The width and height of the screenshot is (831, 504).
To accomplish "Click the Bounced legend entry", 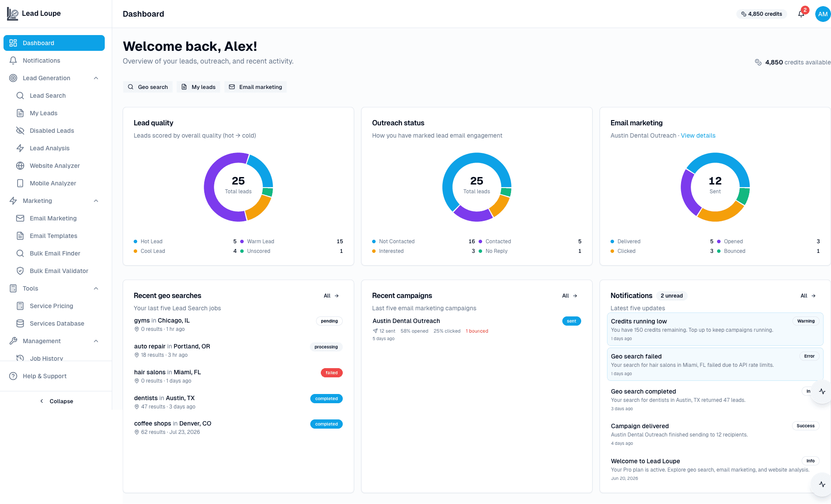I will click(x=768, y=251).
